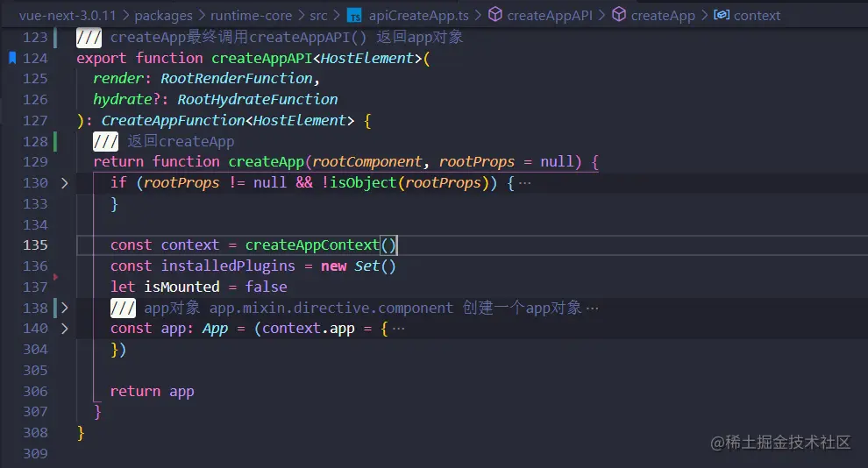Click the 'App' type annotation on line 140
This screenshot has height=468, width=868.
(216, 329)
